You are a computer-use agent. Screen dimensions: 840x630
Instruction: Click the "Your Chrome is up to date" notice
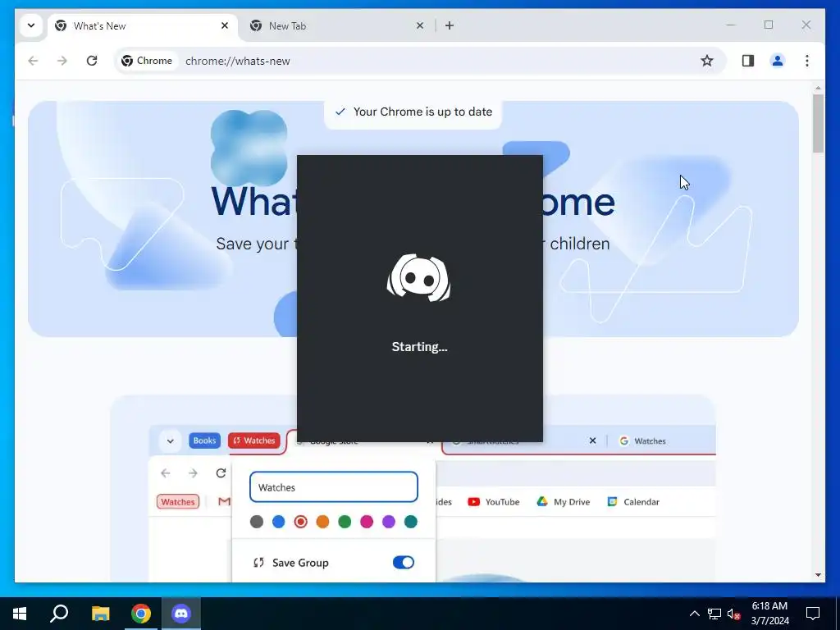(413, 112)
